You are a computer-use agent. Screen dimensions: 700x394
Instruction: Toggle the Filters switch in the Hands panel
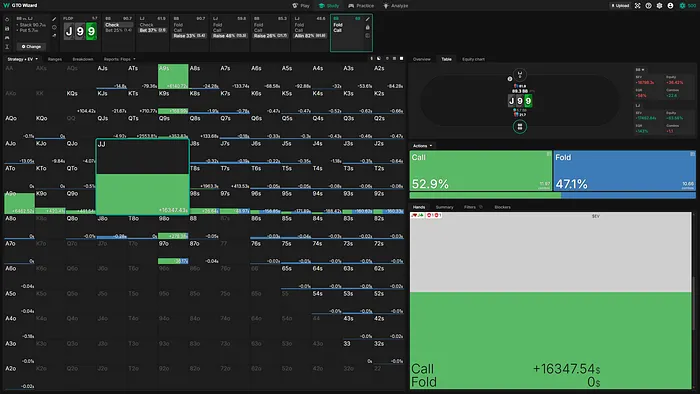pos(481,207)
